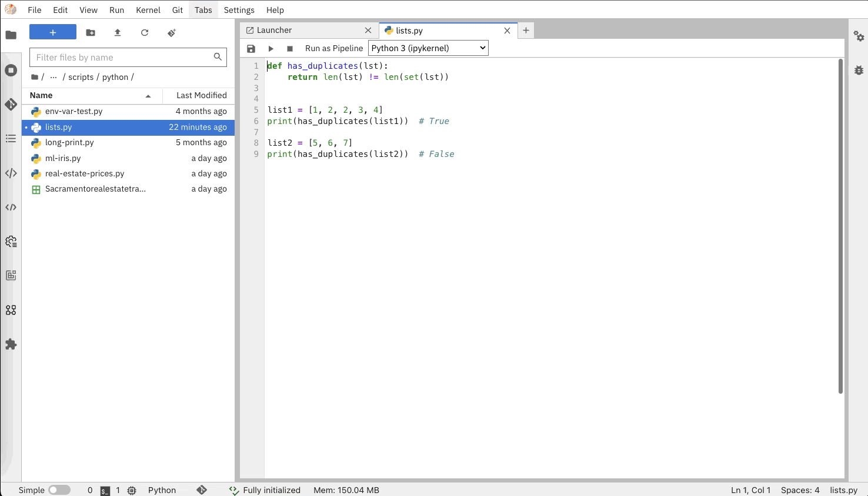868x496 pixels.
Task: Open the Run menu
Action: click(x=116, y=10)
